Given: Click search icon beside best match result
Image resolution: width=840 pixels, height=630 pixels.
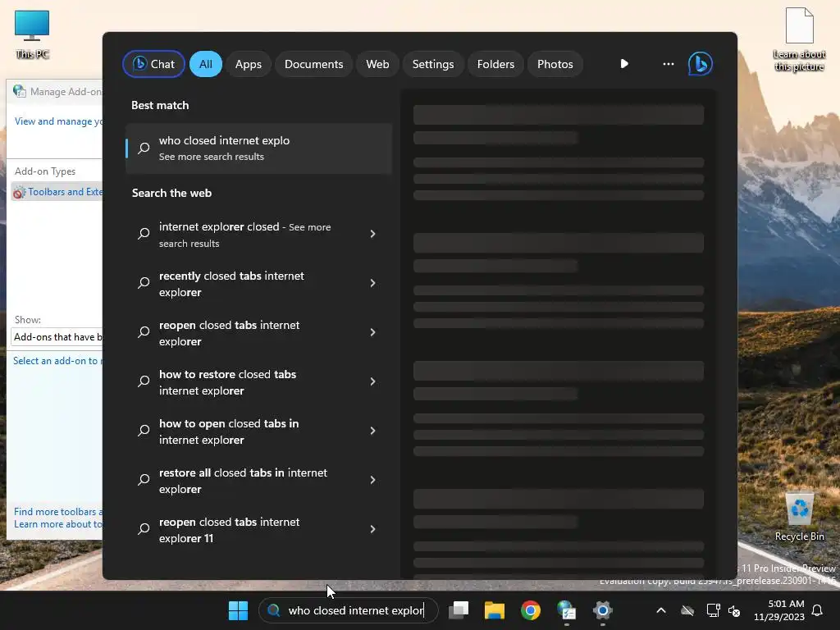Looking at the screenshot, I should click(x=144, y=148).
